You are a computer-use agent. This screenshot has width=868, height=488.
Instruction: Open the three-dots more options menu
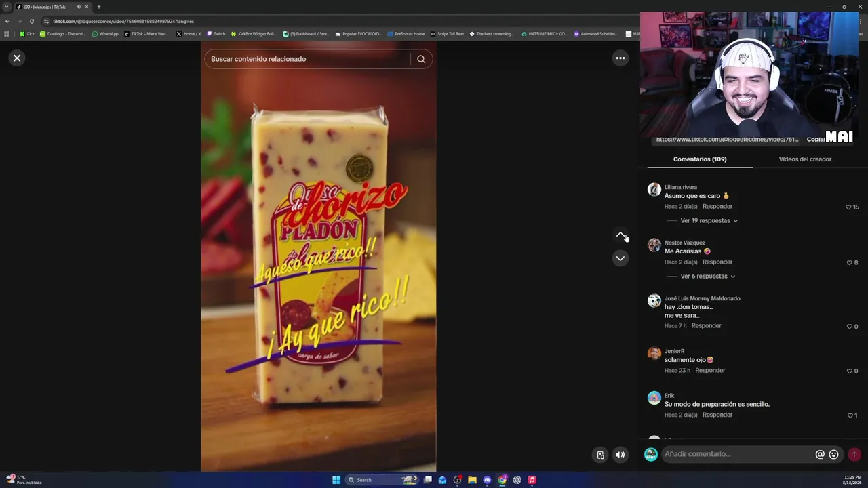click(620, 58)
